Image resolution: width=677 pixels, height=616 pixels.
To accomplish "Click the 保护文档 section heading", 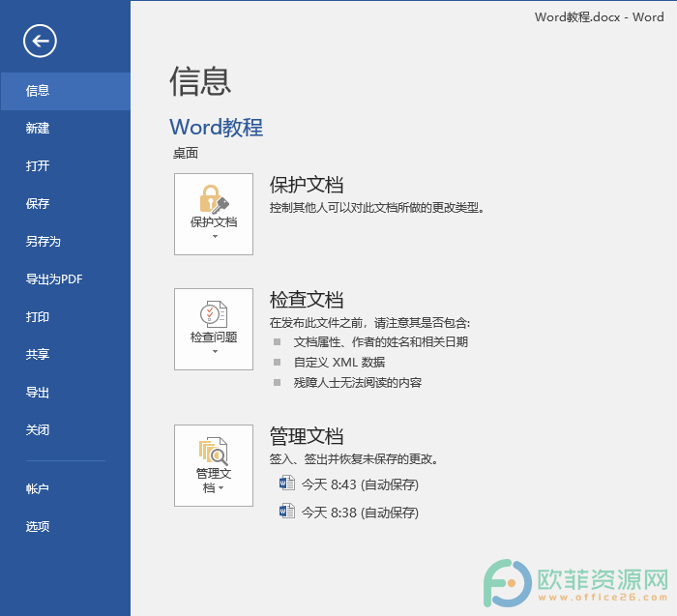I will point(307,185).
